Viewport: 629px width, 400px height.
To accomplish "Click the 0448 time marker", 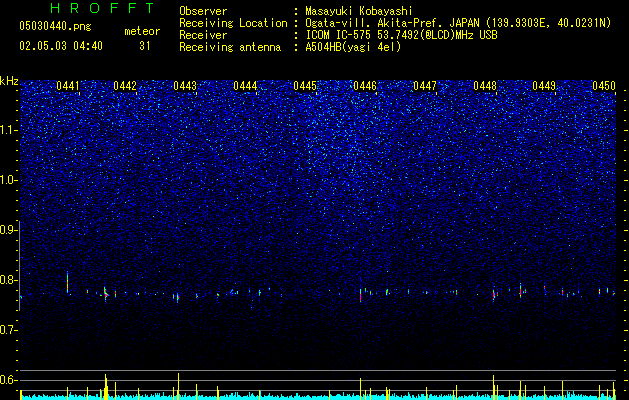I will pos(485,86).
